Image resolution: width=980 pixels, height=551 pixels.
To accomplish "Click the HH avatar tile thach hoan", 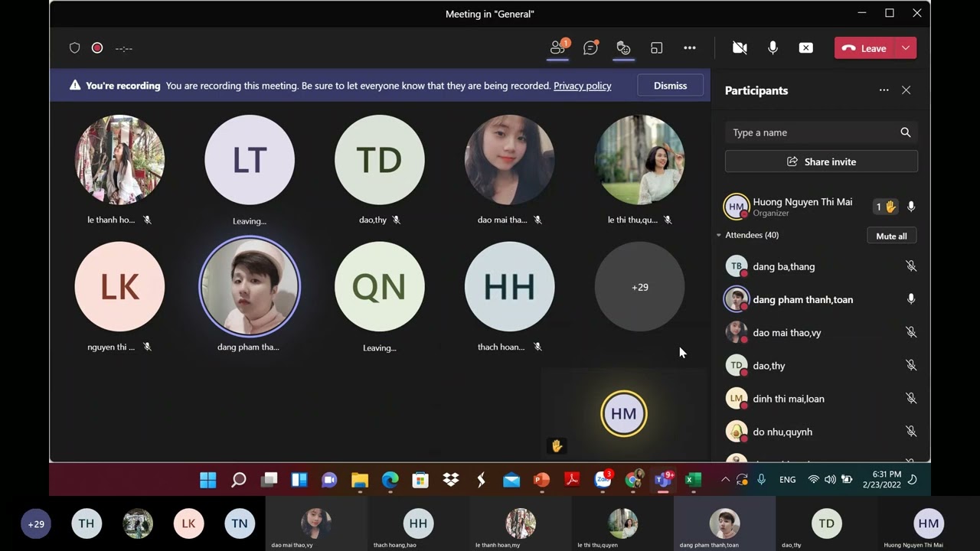I will (x=509, y=287).
